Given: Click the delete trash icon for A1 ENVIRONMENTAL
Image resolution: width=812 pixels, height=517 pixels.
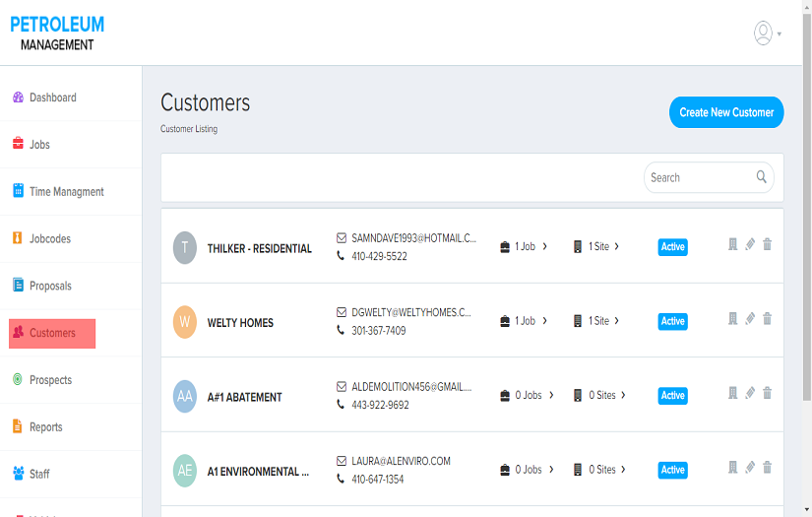Looking at the screenshot, I should click(x=768, y=468).
